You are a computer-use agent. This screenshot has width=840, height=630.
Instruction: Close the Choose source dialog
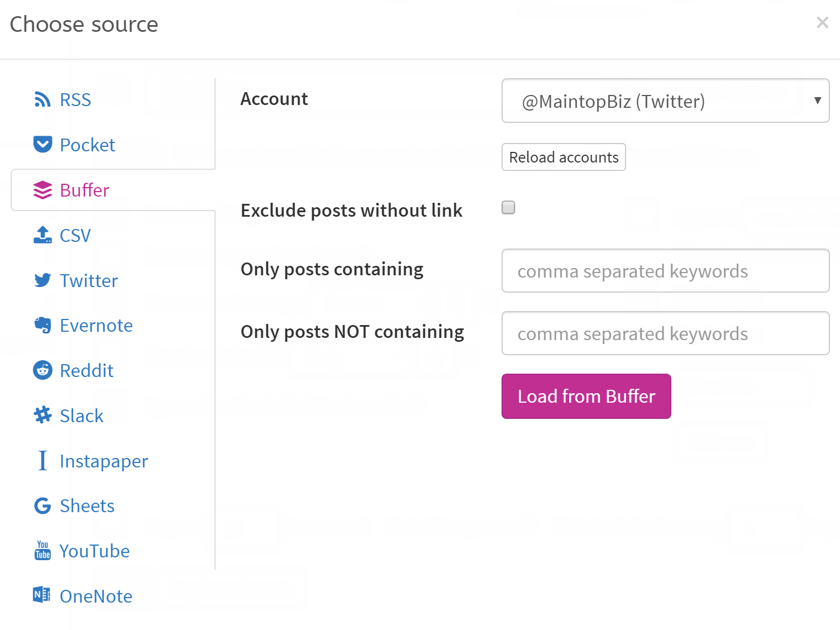click(822, 22)
